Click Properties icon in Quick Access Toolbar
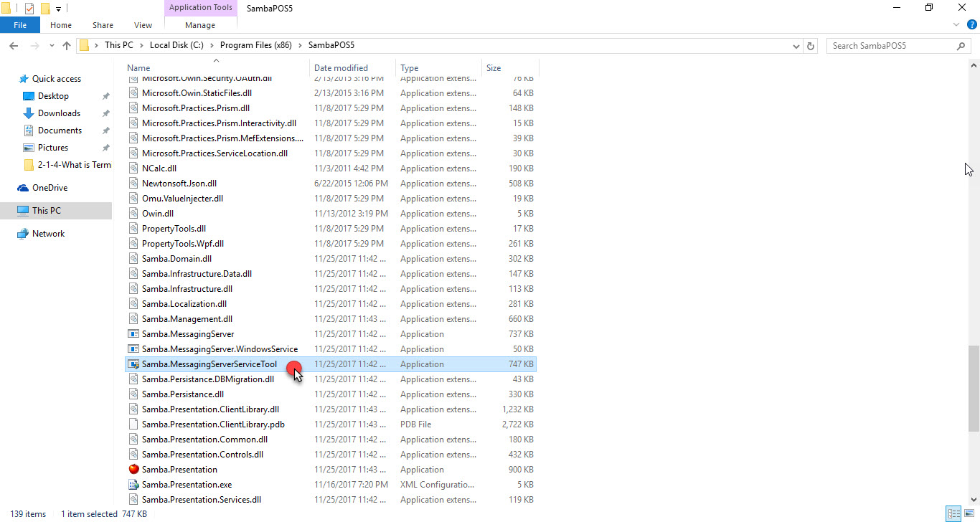The width and height of the screenshot is (980, 522). (x=29, y=9)
